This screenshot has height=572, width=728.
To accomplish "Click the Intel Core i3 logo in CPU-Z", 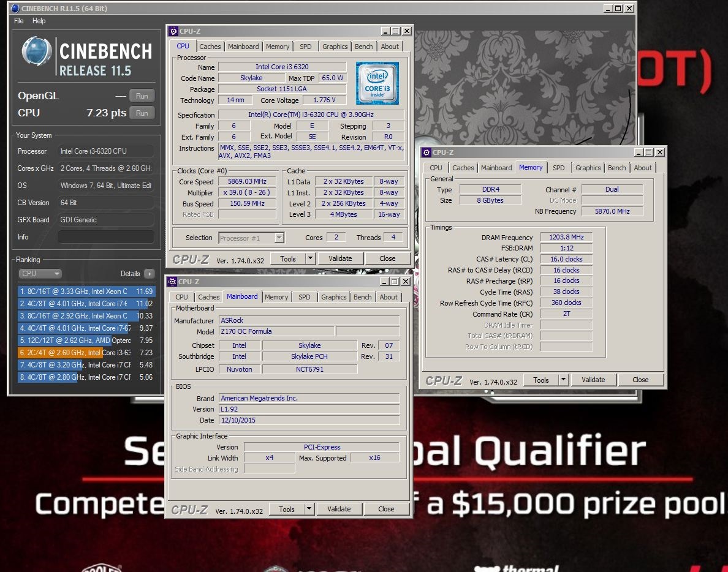I will click(x=377, y=83).
